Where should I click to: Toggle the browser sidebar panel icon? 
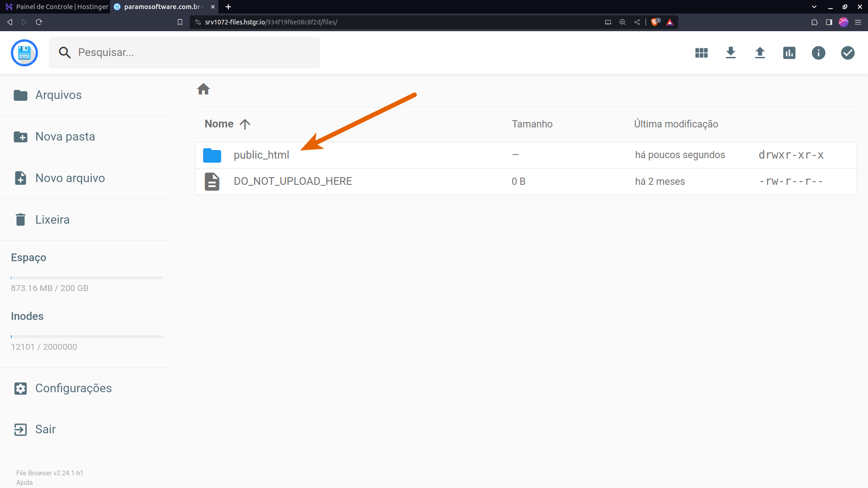[x=829, y=22]
